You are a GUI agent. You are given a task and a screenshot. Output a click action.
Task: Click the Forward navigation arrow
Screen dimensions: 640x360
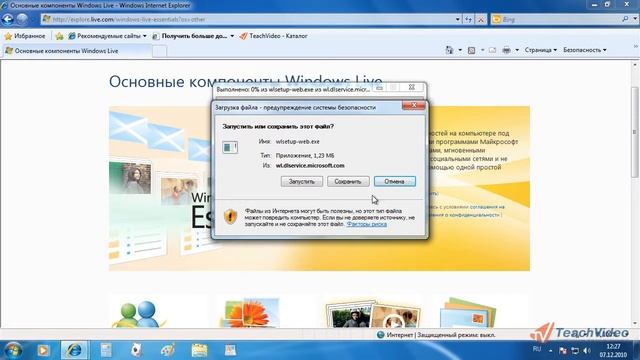[x=23, y=19]
